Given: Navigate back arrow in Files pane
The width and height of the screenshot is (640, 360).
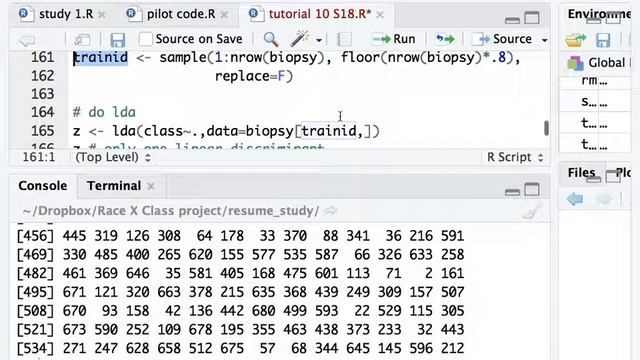Looking at the screenshot, I should click(x=575, y=199).
